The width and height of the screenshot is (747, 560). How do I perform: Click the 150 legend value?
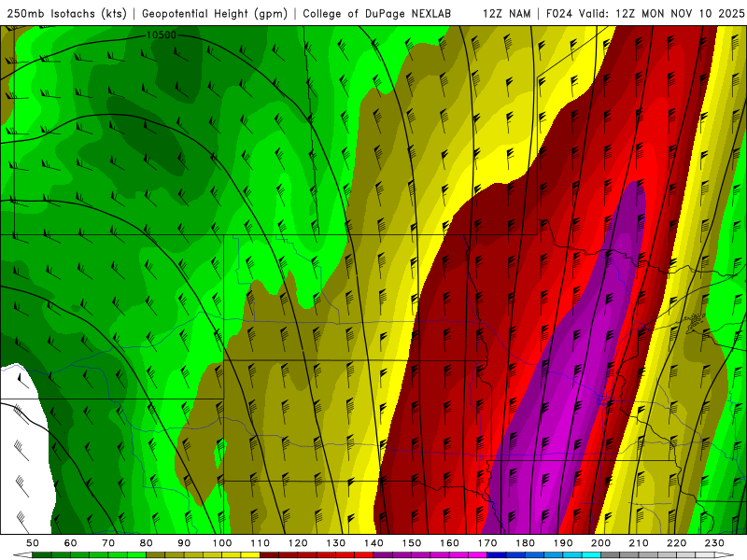pos(412,543)
